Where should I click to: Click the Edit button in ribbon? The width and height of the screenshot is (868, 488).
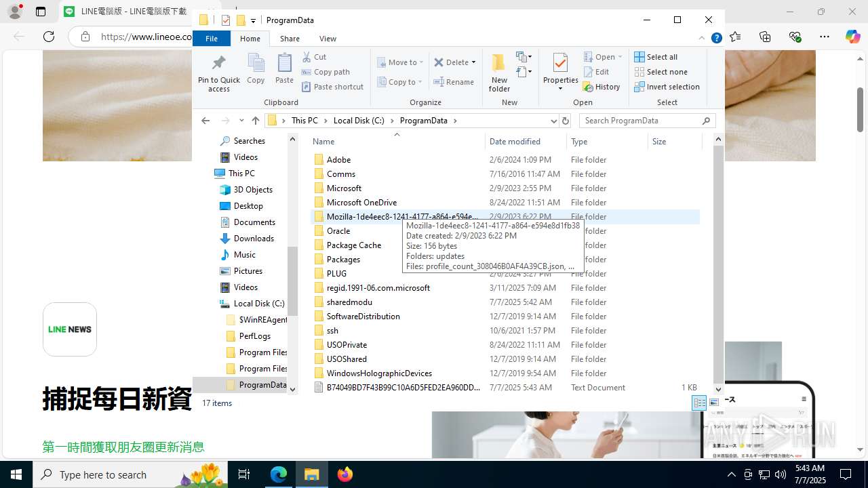click(x=596, y=72)
